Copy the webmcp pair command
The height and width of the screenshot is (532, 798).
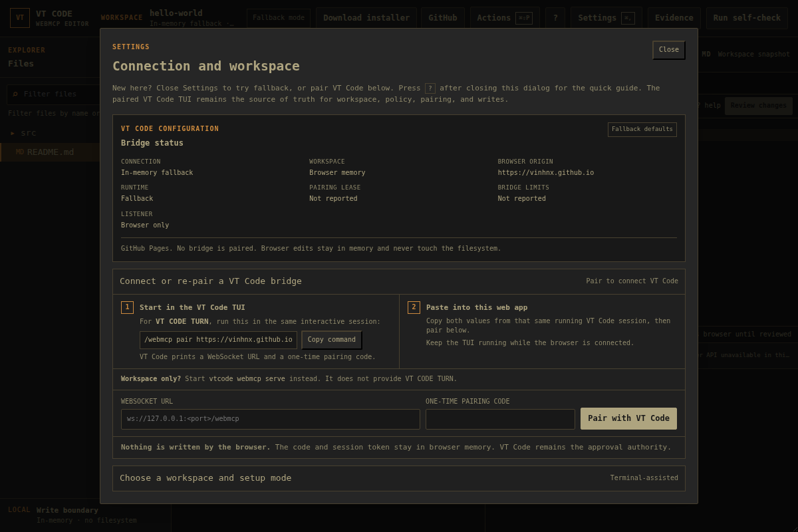pyautogui.click(x=331, y=340)
